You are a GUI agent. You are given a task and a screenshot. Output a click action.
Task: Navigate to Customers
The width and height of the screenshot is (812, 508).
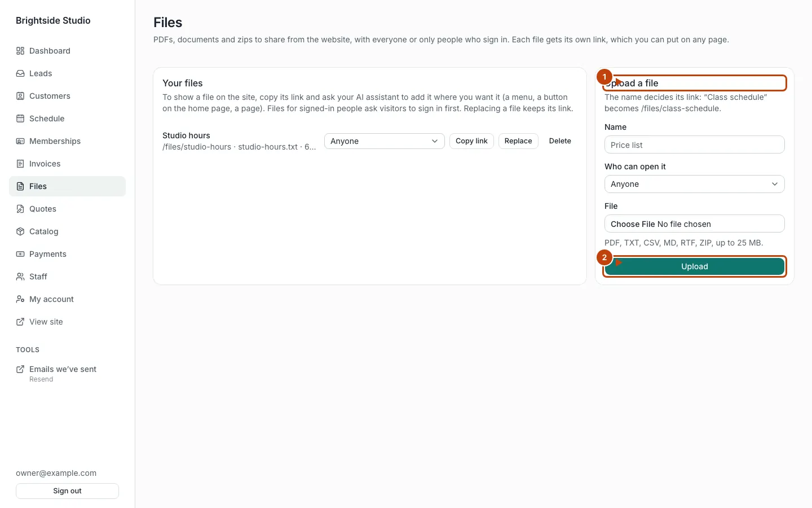68,96
